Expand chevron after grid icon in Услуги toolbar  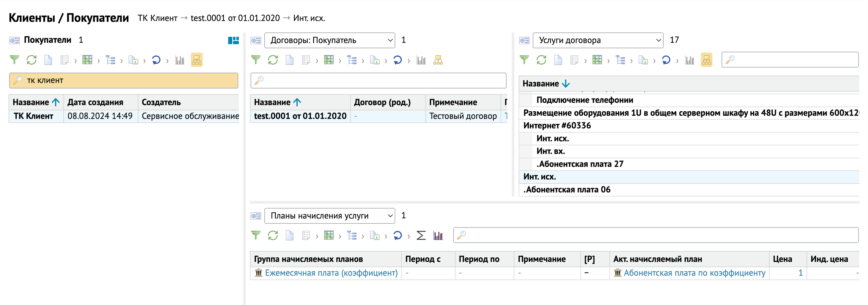608,61
